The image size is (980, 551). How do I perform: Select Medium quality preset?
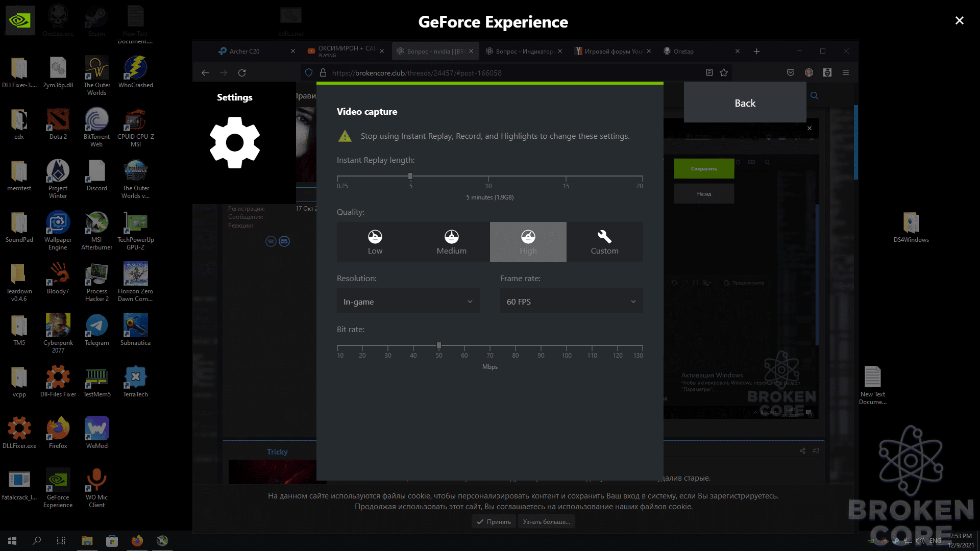click(x=452, y=242)
